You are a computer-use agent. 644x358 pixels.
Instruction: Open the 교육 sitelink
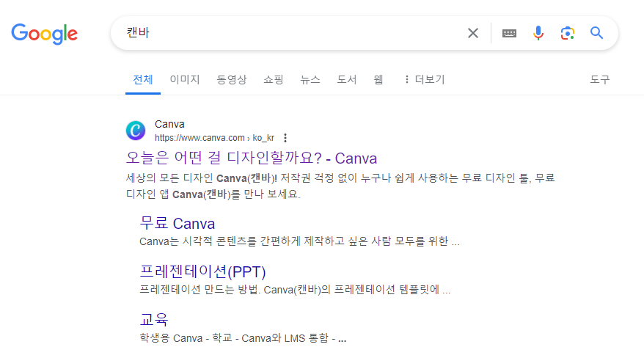154,319
